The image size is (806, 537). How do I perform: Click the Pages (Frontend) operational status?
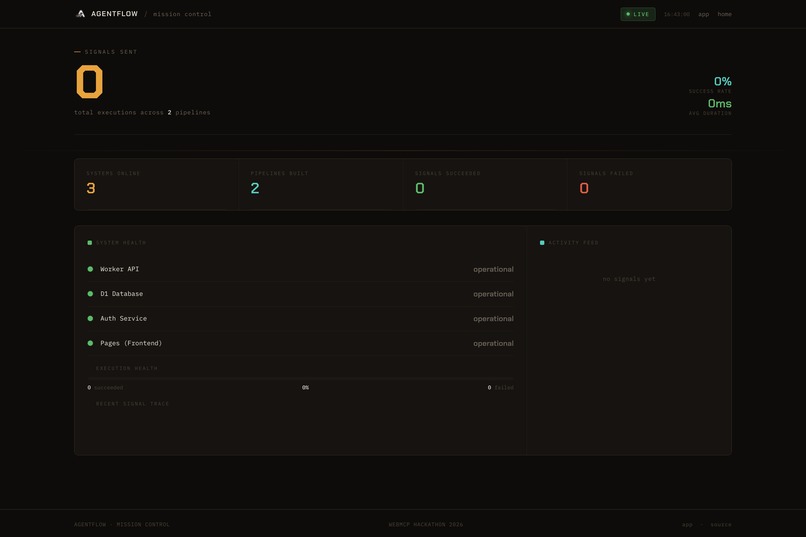(493, 343)
